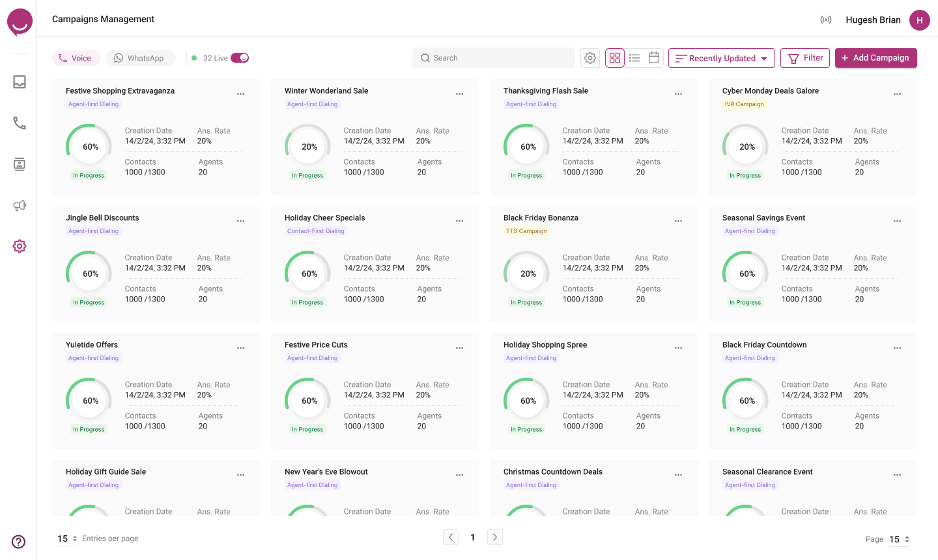The image size is (938, 560).
Task: Open more options for Winter Wonderland Sale
Action: (460, 94)
